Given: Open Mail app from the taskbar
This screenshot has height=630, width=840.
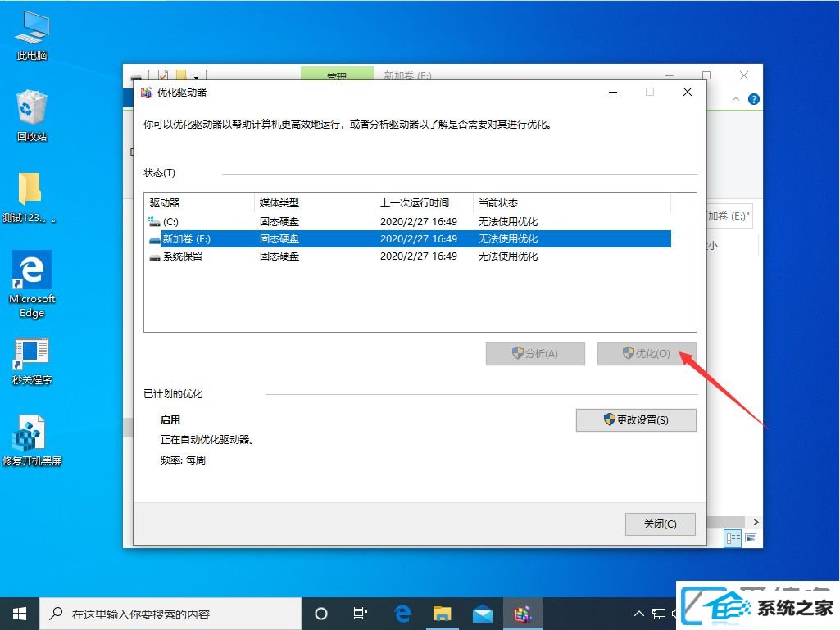Looking at the screenshot, I should (x=482, y=614).
